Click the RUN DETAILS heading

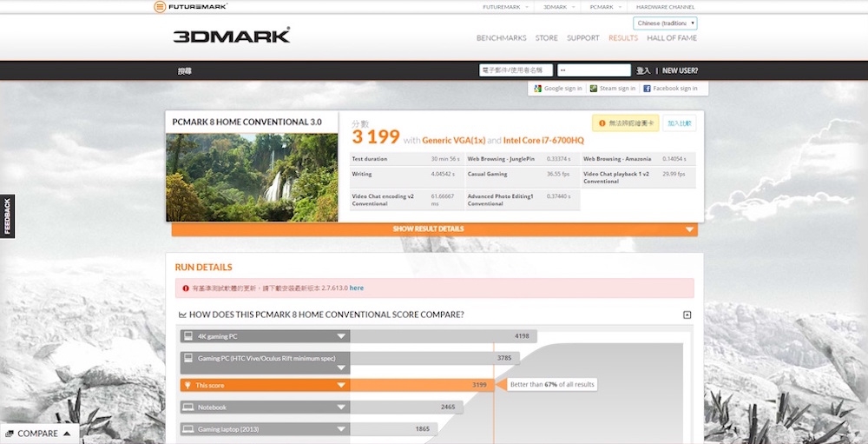click(x=204, y=267)
